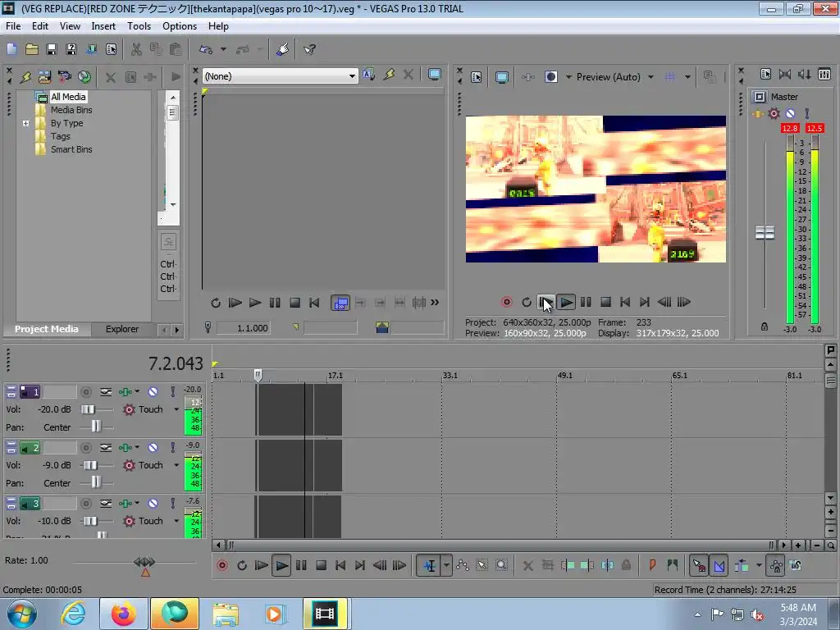Open Video Preview project properties icon
This screenshot has height=630, width=840.
pyautogui.click(x=477, y=77)
